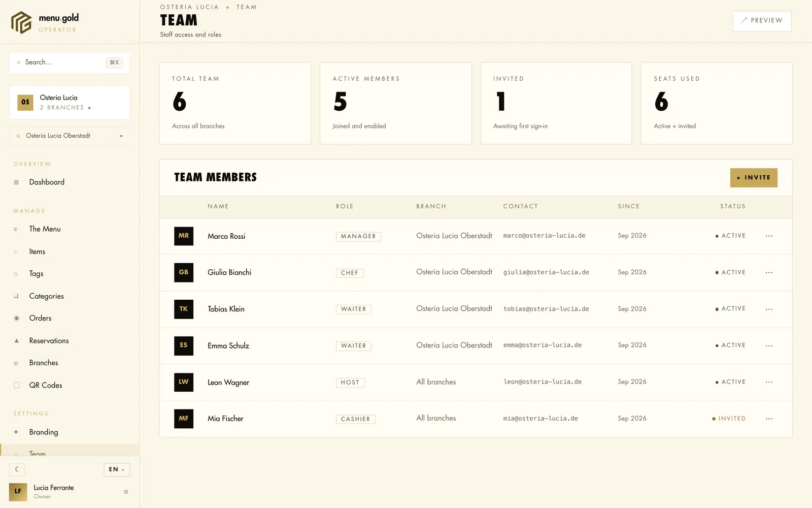Open row actions for Tobias Klein
Screen dimensions: 812x508
click(769, 309)
